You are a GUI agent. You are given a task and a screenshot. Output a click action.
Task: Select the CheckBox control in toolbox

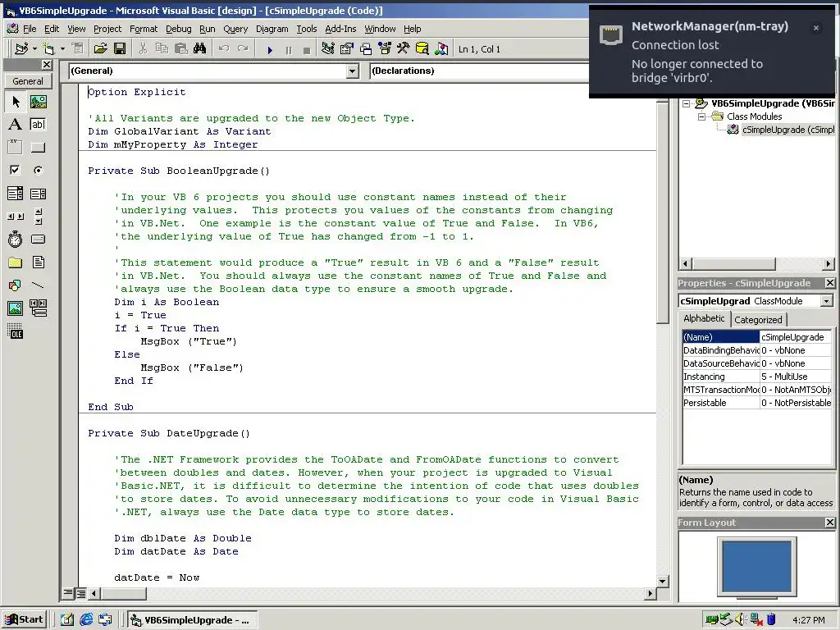[16, 171]
